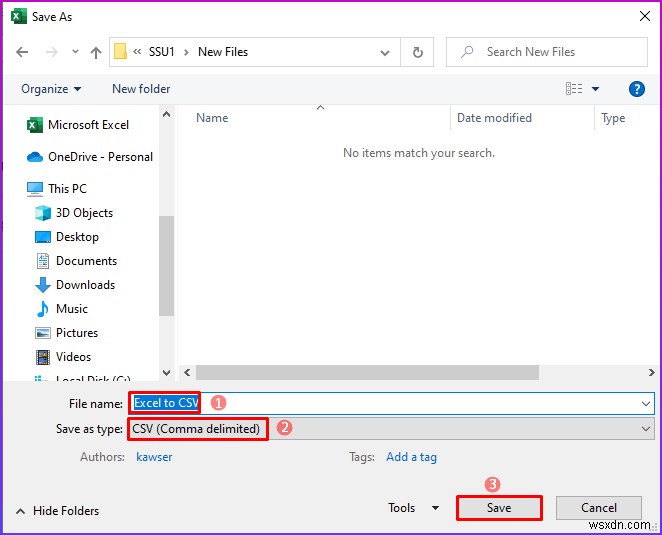Click the Excel icon in title bar

pyautogui.click(x=18, y=16)
